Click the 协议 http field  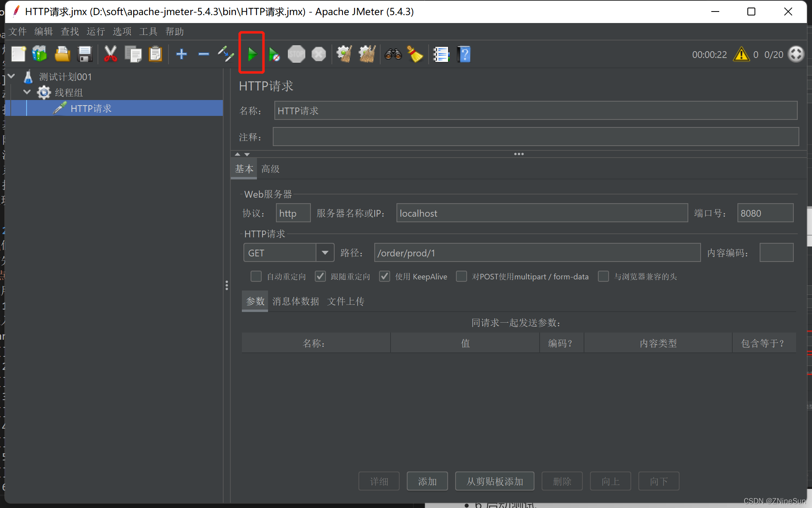tap(293, 213)
